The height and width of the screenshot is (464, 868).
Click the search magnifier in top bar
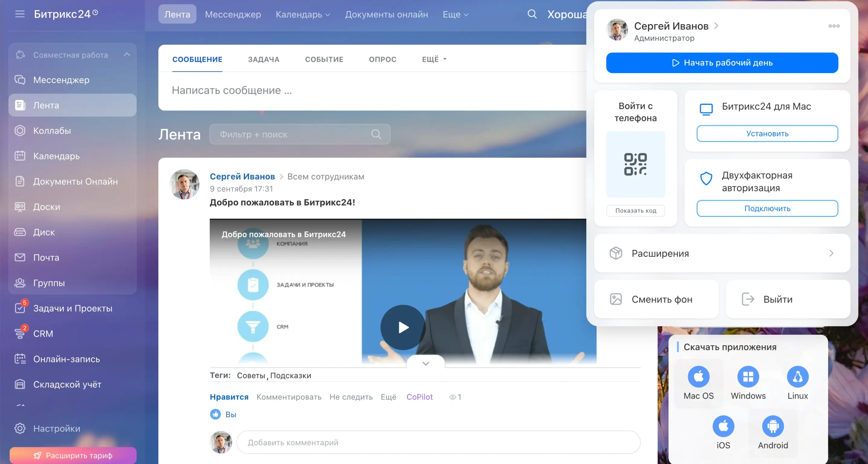click(x=532, y=14)
